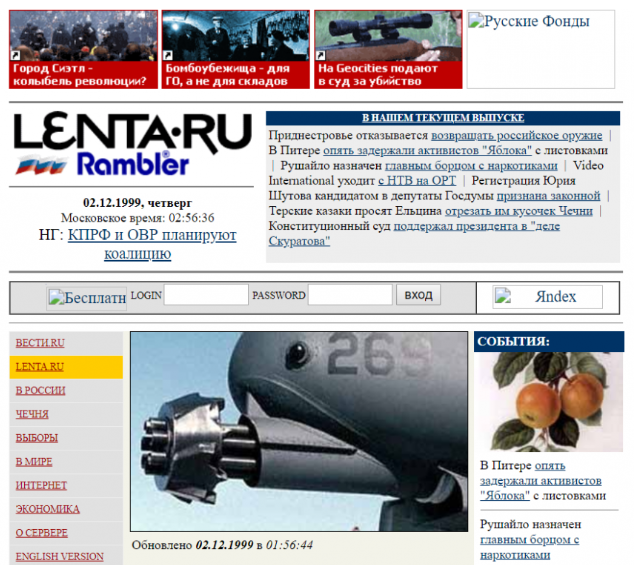Focus the PASSWORD input field
The width and height of the screenshot is (634, 565).
pyautogui.click(x=350, y=295)
